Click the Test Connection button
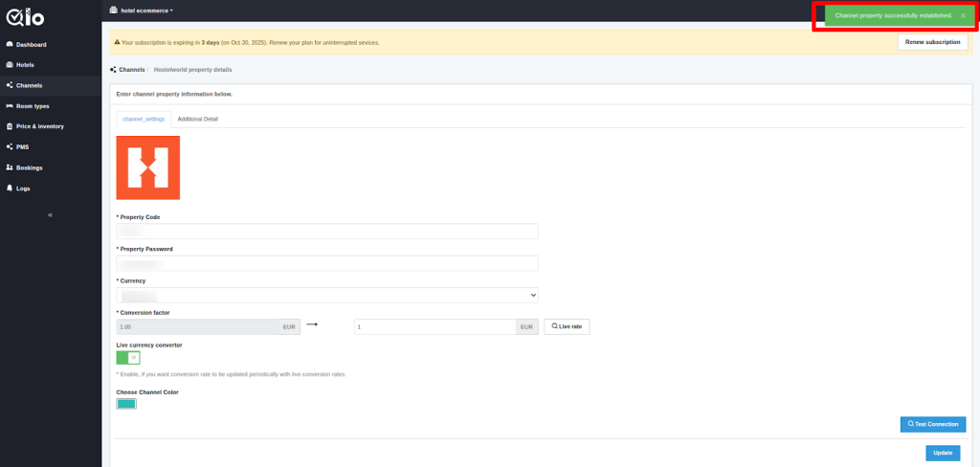This screenshot has height=467, width=980. click(x=932, y=424)
